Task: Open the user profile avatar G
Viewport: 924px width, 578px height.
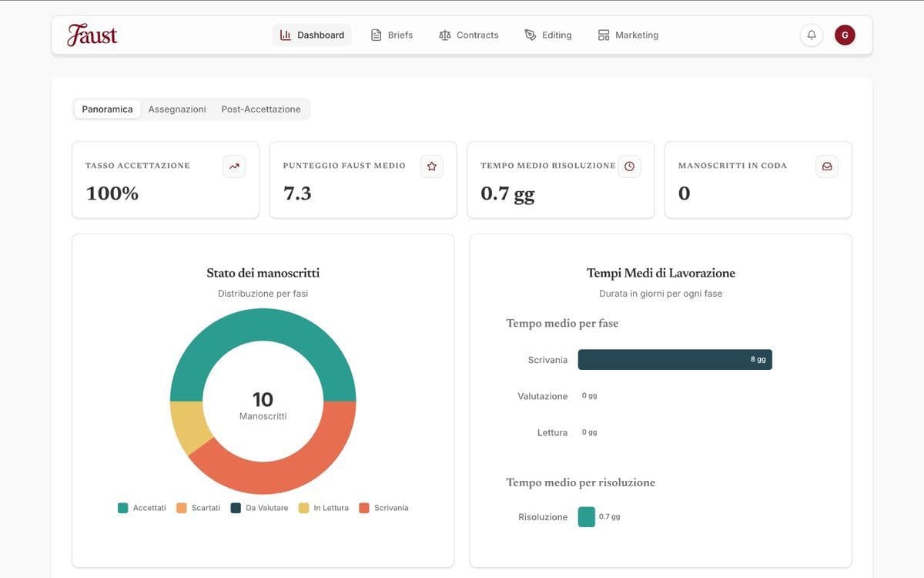Action: [845, 34]
